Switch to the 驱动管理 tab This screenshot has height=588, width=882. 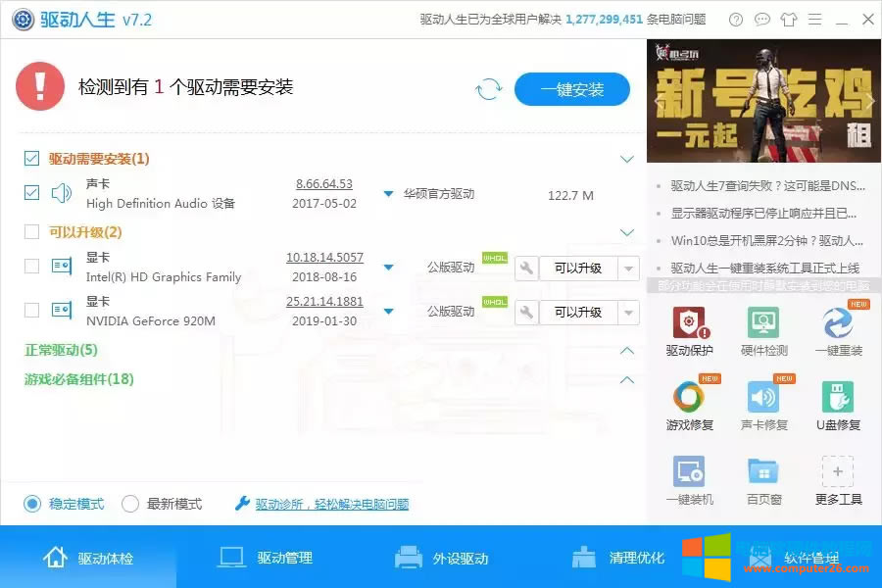265,556
